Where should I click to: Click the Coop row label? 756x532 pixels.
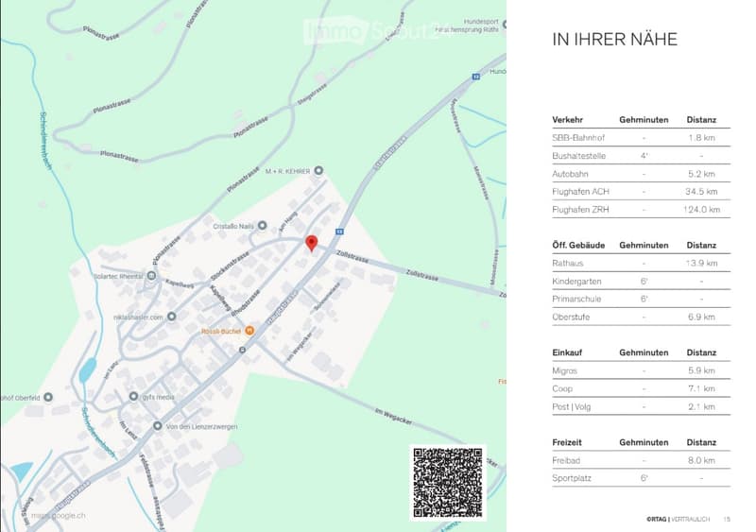point(562,388)
